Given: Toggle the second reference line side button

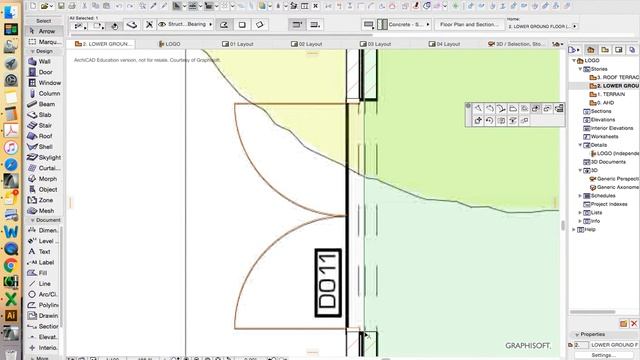Looking at the screenshot, I should pos(315,25).
